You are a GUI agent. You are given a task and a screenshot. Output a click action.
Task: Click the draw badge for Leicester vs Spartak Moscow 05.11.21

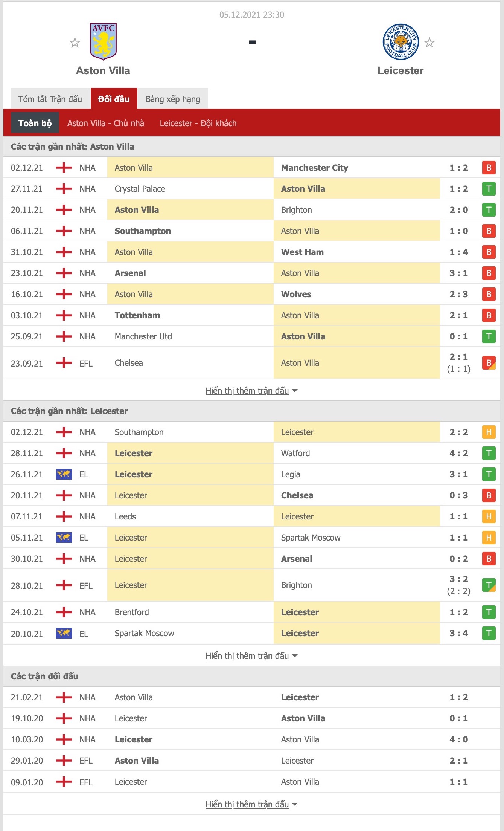489,538
